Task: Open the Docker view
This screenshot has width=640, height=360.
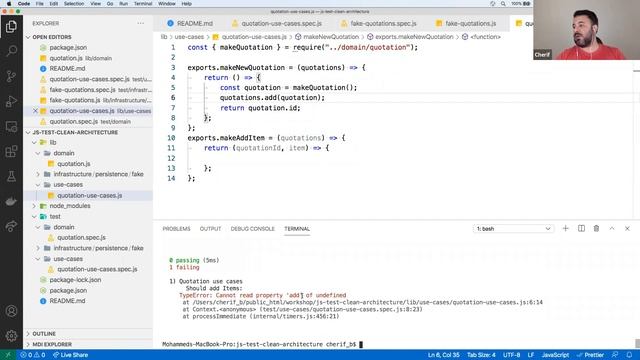Action: (11, 201)
